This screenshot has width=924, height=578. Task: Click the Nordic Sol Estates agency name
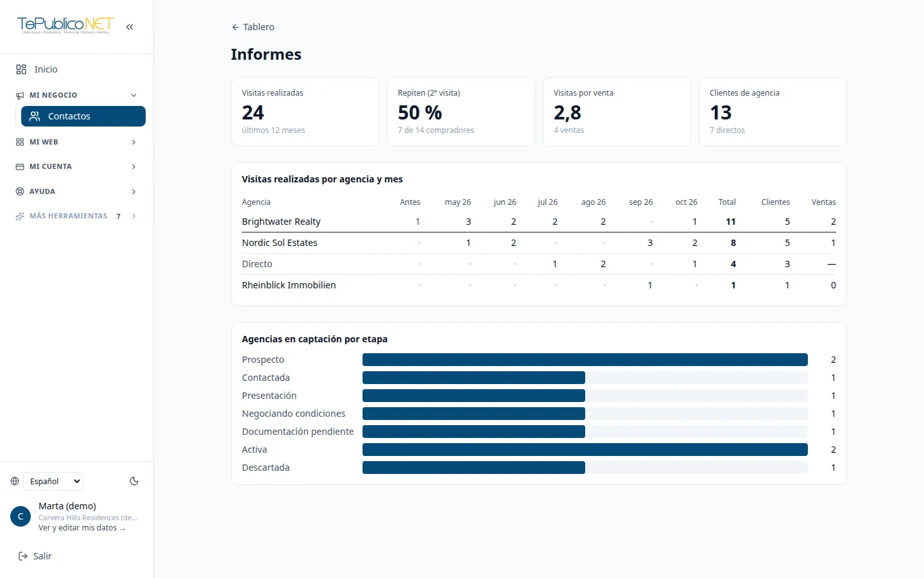(x=280, y=243)
